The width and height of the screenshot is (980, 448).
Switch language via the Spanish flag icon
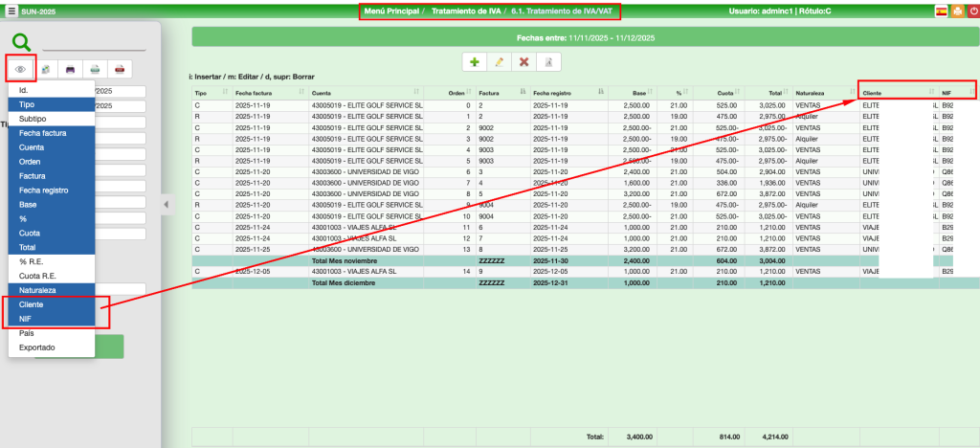pyautogui.click(x=941, y=11)
